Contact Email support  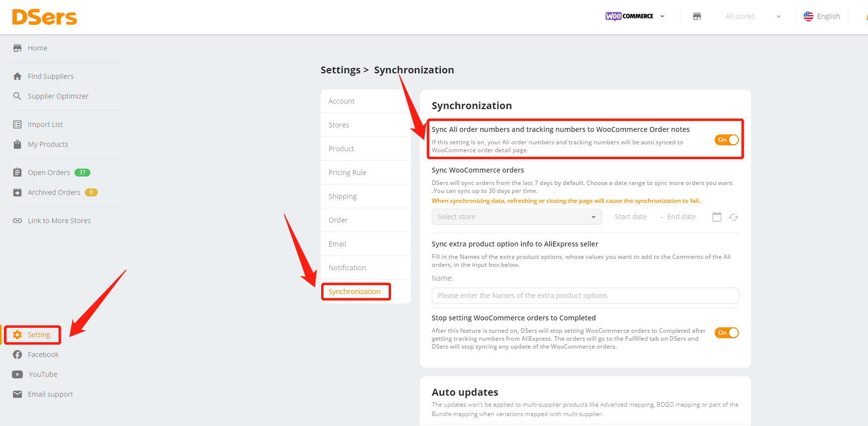tap(50, 394)
